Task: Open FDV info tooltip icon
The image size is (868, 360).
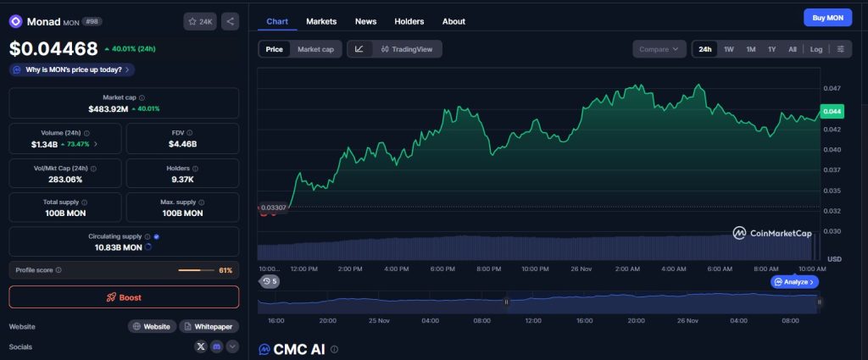Action: point(189,133)
